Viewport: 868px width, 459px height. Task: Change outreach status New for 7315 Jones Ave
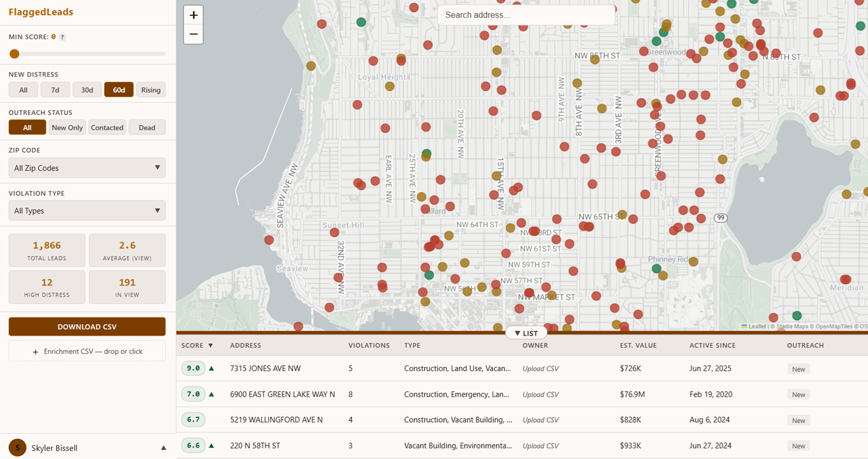point(798,369)
